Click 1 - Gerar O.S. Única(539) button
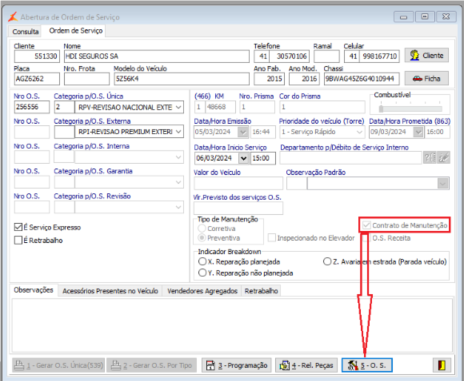 tap(59, 365)
